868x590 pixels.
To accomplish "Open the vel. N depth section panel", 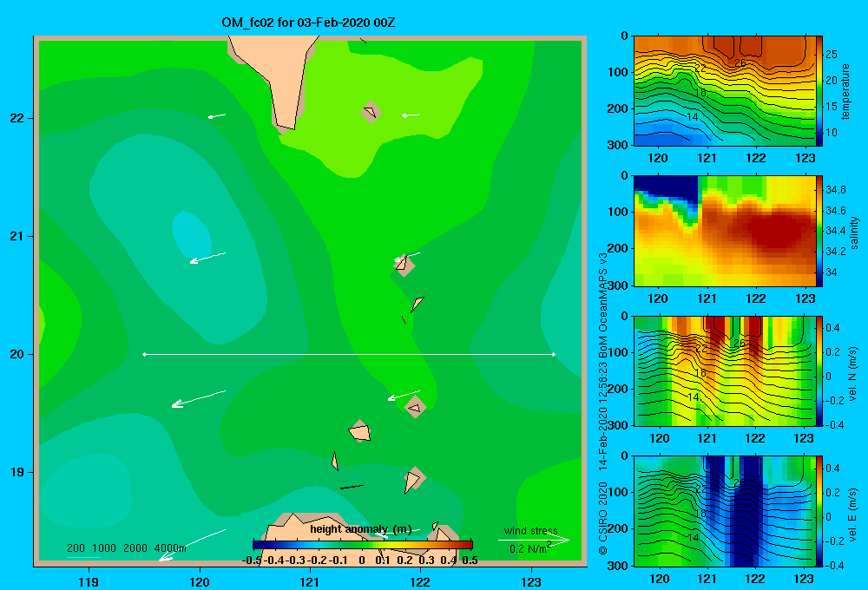I will (725, 370).
